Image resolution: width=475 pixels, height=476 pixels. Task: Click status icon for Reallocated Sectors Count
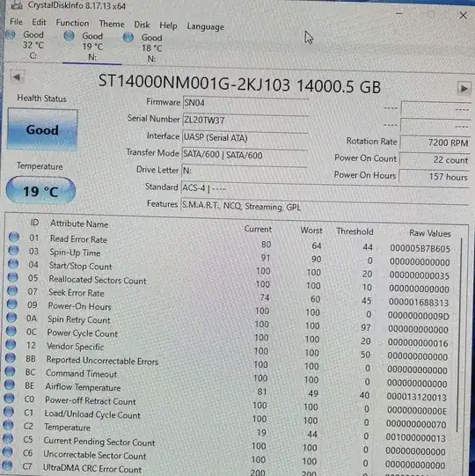coord(12,277)
